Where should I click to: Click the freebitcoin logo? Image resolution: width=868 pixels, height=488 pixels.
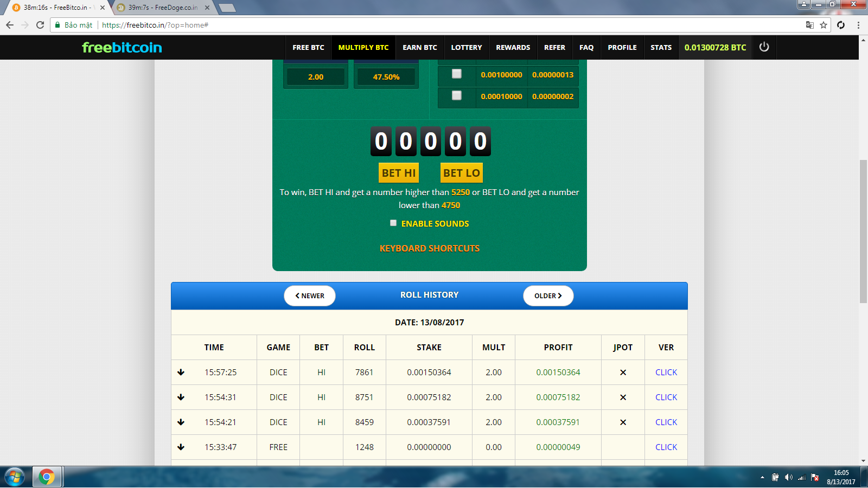pos(122,48)
